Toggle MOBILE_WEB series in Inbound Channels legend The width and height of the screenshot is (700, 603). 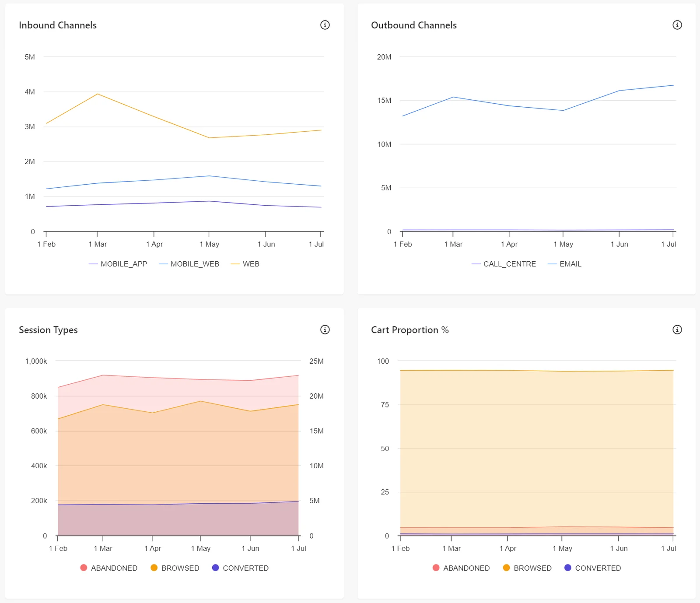coord(189,264)
